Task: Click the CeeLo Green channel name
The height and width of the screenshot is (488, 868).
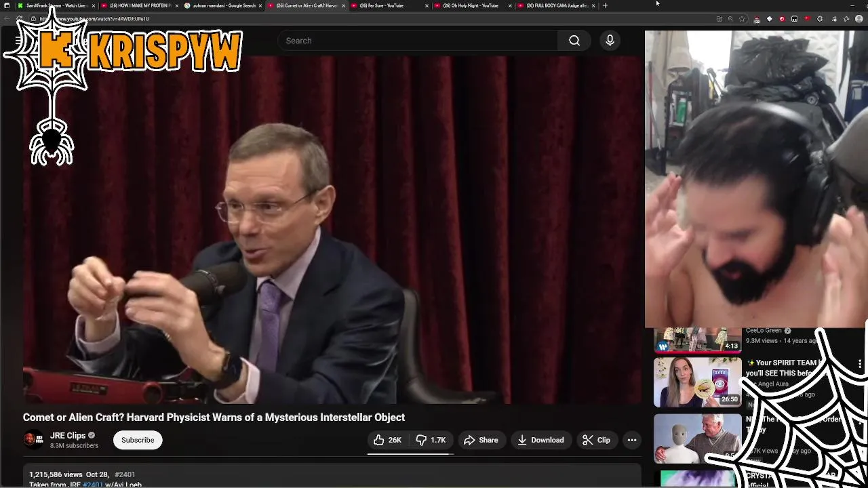Action: coord(764,331)
